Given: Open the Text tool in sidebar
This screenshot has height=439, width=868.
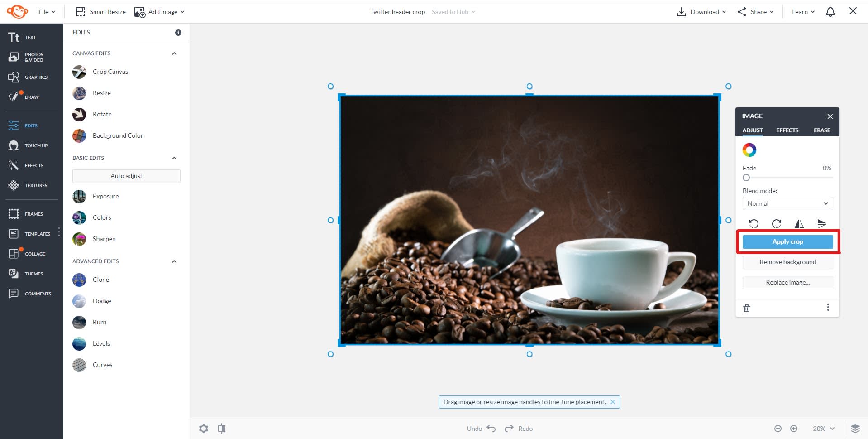Looking at the screenshot, I should [23, 37].
